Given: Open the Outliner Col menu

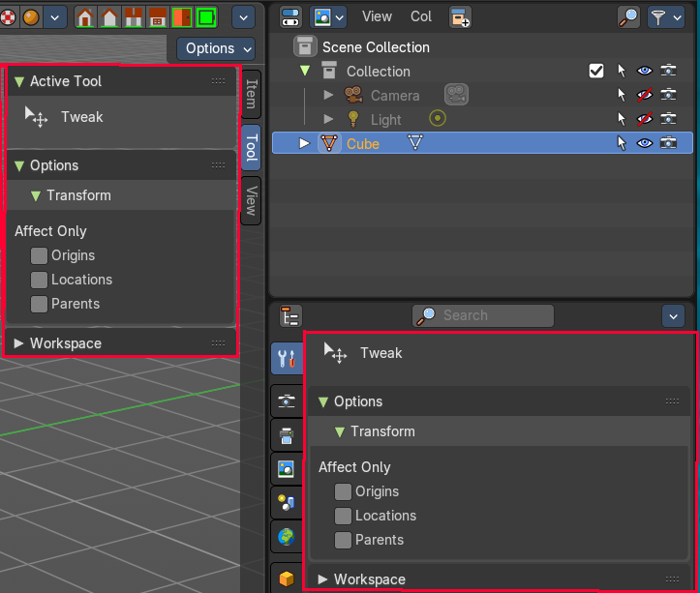Looking at the screenshot, I should point(421,17).
